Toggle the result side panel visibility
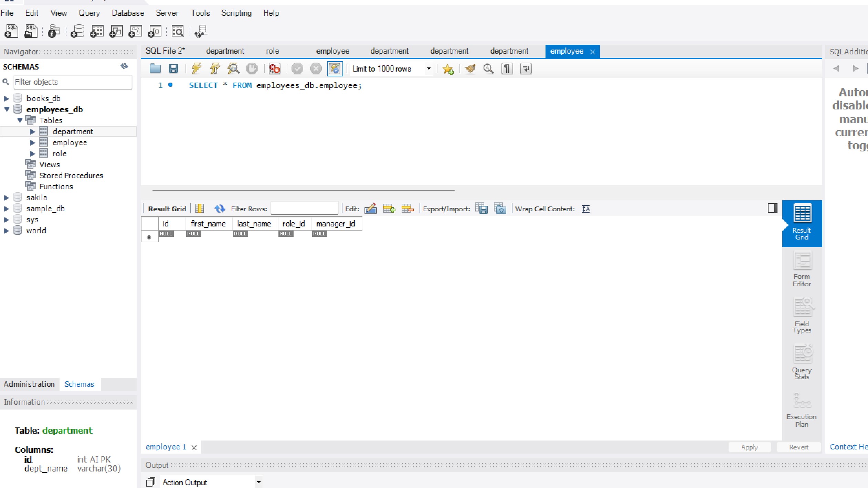This screenshot has width=868, height=488. pos(772,208)
